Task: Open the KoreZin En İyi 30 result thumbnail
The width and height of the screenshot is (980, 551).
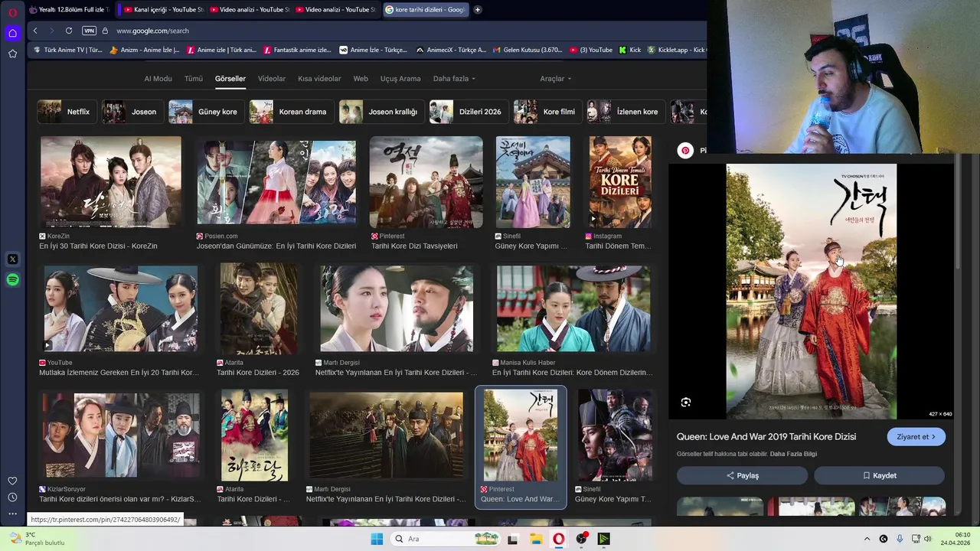Action: coord(111,182)
